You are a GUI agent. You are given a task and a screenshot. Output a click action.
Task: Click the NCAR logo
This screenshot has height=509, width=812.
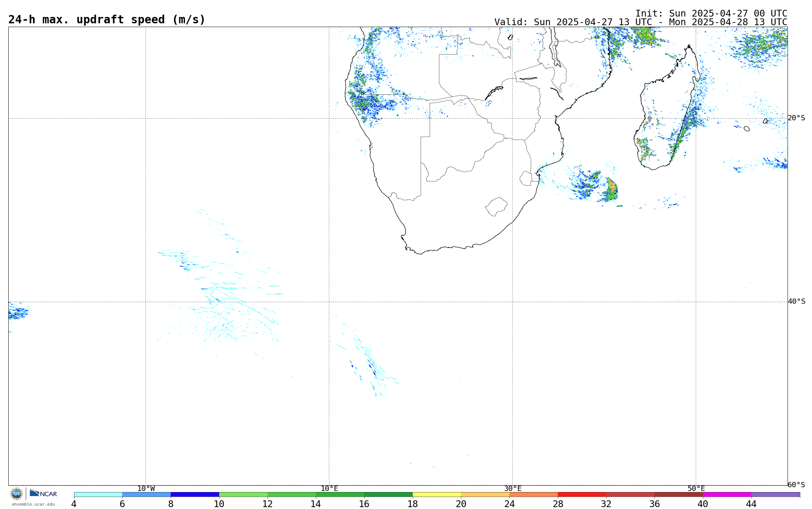coord(43,493)
